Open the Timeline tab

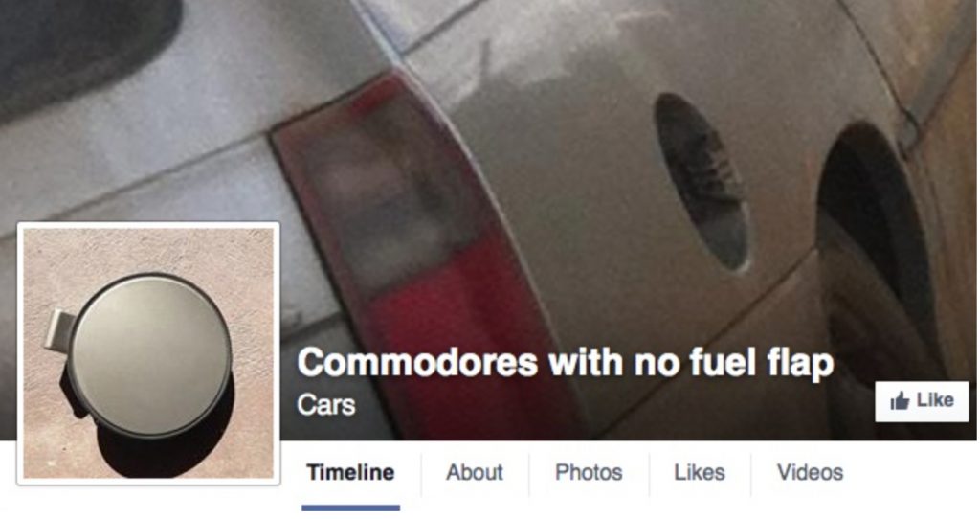point(350,472)
